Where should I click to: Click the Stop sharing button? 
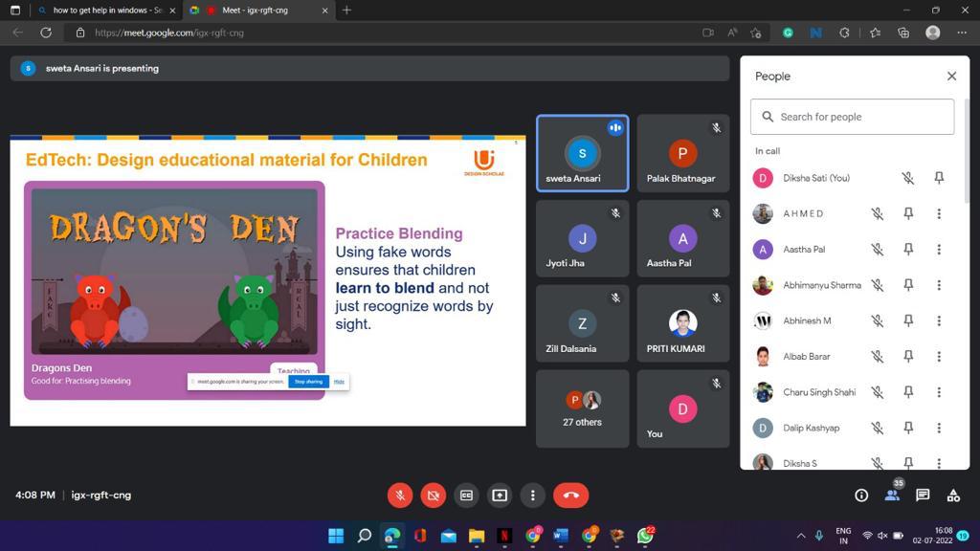pos(308,382)
